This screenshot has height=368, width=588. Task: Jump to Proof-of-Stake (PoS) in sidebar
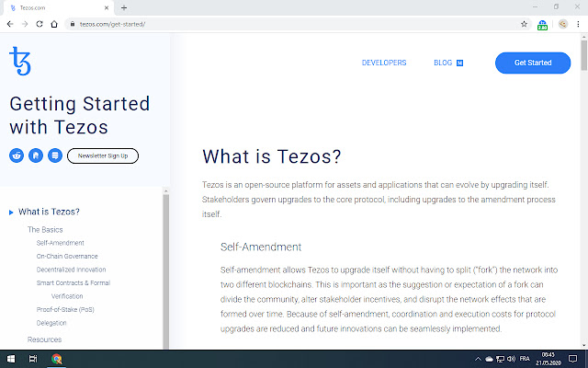(65, 309)
